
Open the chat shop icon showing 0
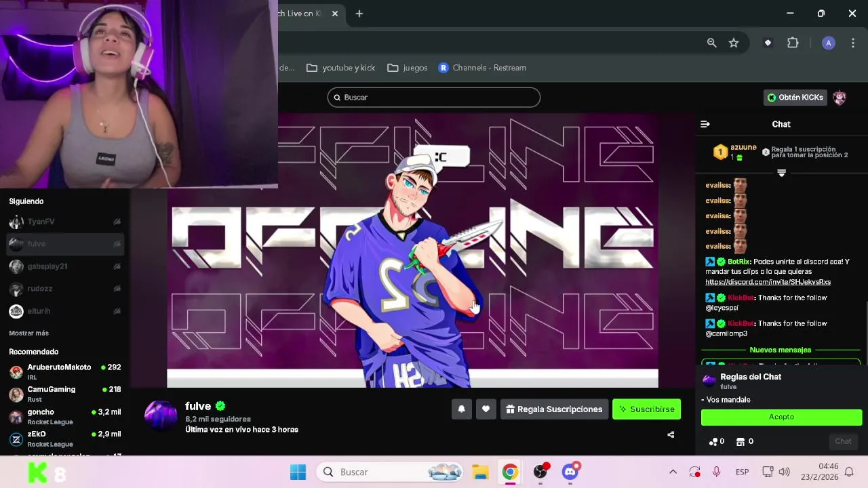click(745, 441)
